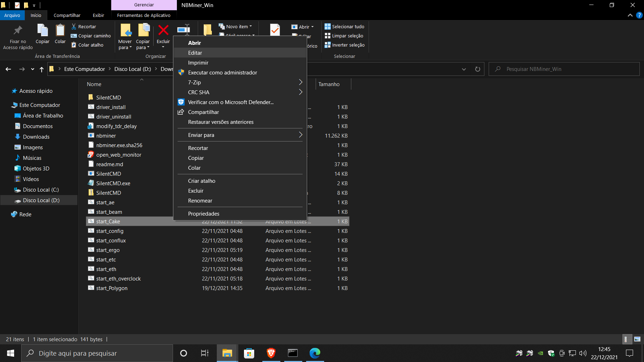Viewport: 644px width, 362px height.
Task: Choose Imprimir in the context menu
Action: (240, 62)
